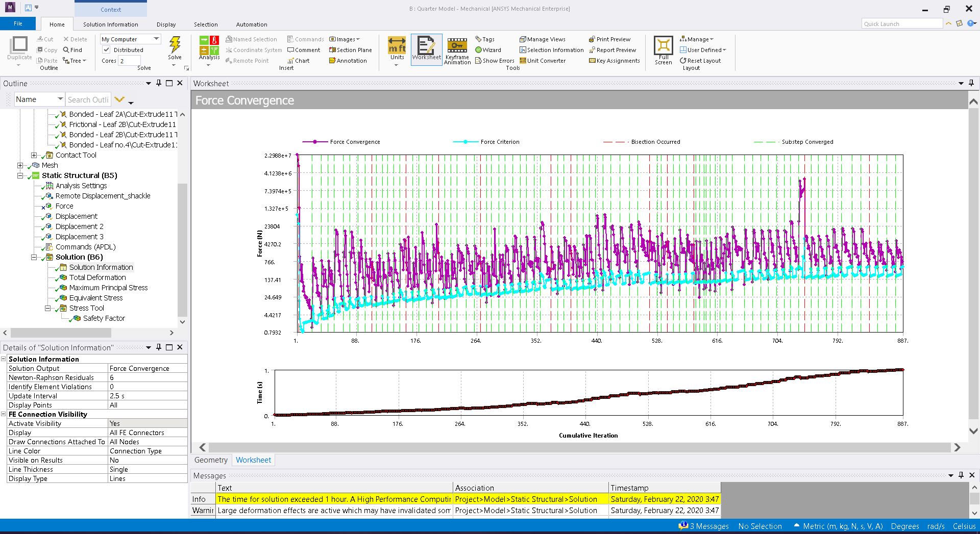Launch the Wizard tool
The width and height of the screenshot is (980, 534).
[488, 50]
